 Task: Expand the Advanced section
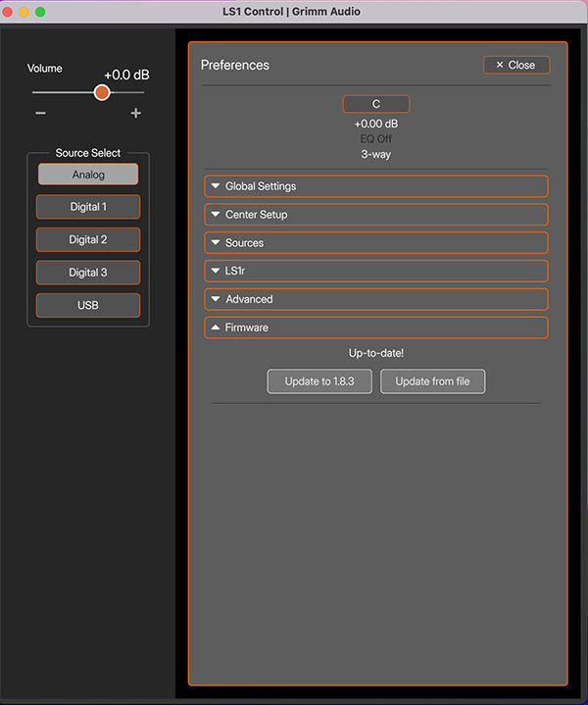[376, 299]
